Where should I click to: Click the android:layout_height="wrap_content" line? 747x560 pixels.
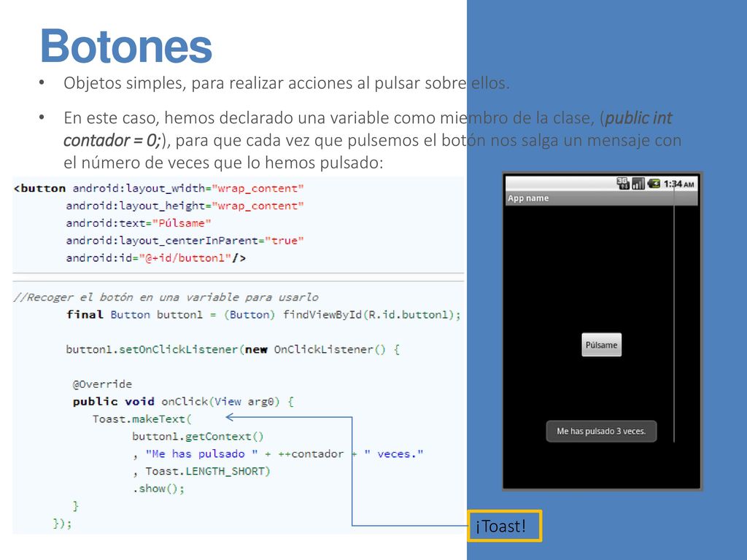click(185, 206)
